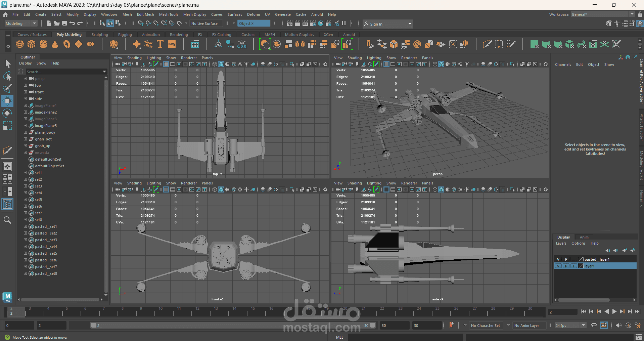This screenshot has width=644, height=341.
Task: Select the Paint Selection tool in toolbox
Action: point(7,88)
